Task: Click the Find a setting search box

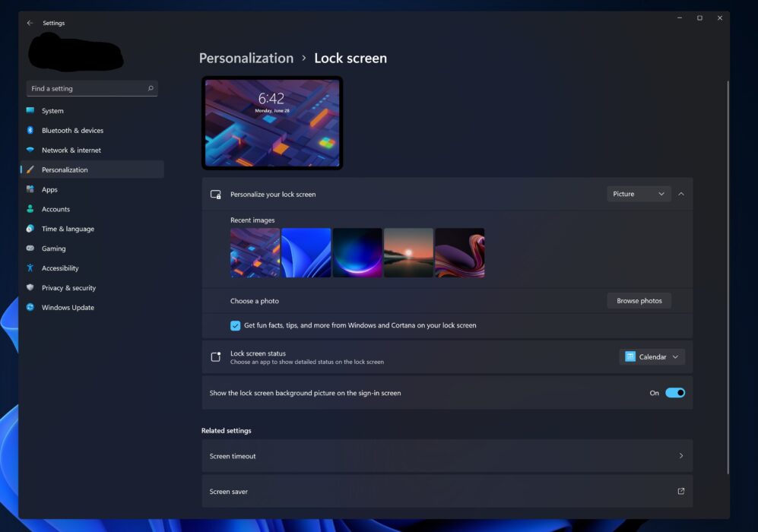Action: click(x=87, y=89)
